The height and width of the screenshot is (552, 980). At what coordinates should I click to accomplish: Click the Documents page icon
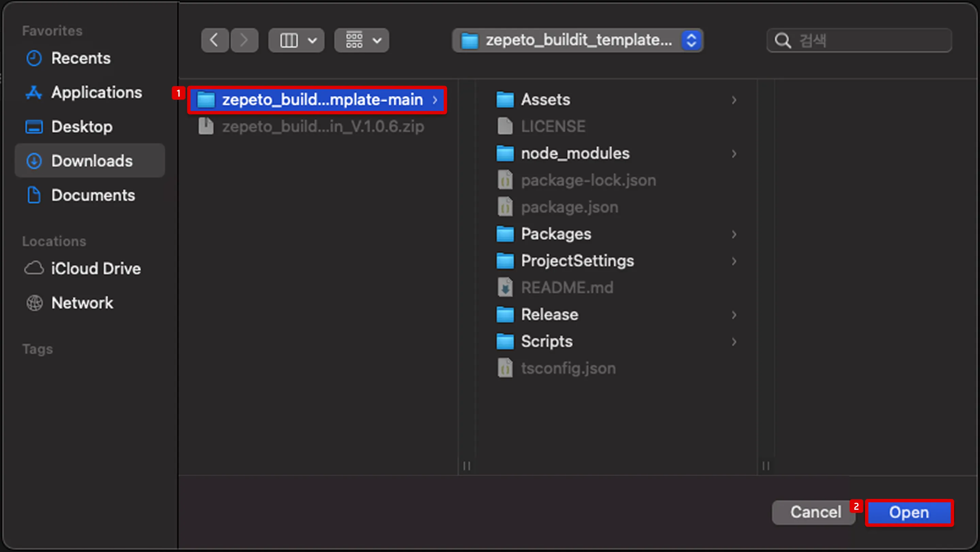(x=34, y=195)
